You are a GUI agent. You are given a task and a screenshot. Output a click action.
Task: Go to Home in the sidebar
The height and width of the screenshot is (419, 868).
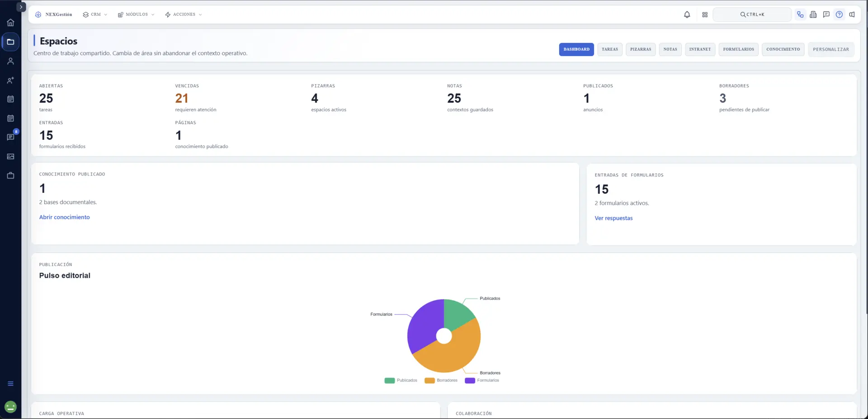[10, 23]
